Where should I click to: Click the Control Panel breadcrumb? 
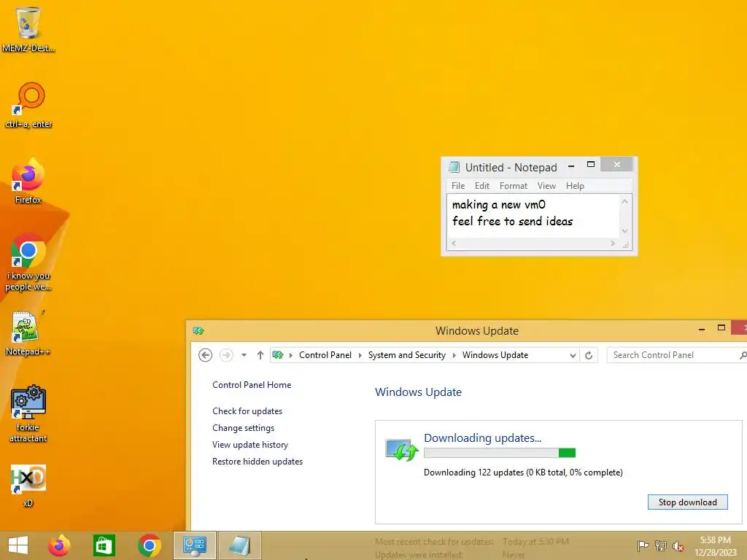pyautogui.click(x=325, y=355)
